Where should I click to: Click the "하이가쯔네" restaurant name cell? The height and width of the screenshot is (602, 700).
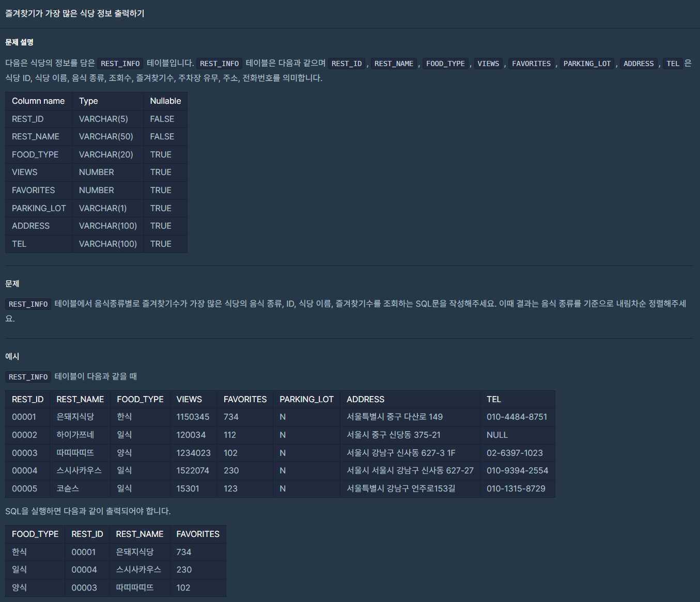75,435
